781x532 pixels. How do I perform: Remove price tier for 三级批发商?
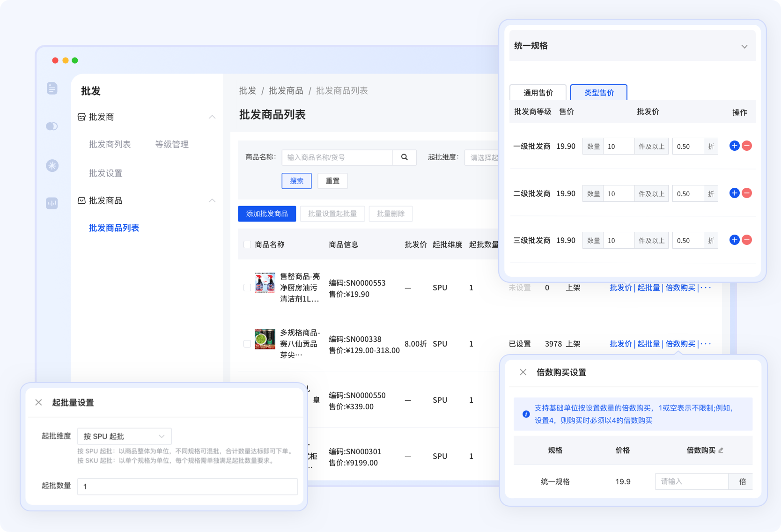(x=747, y=240)
